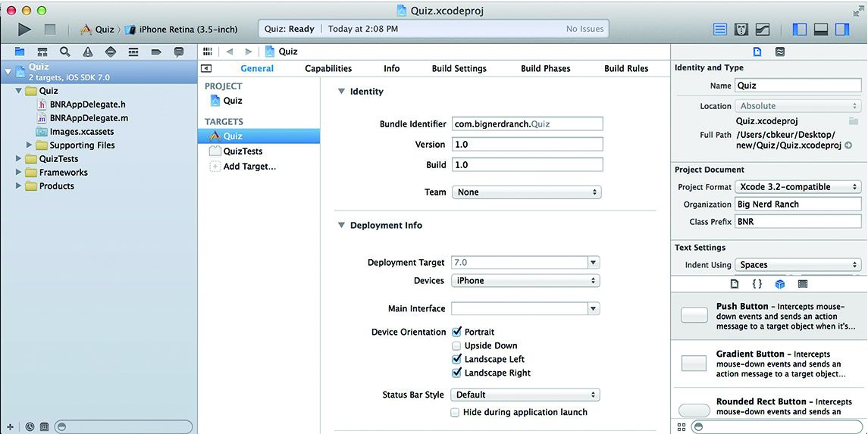This screenshot has height=434, width=868.
Task: Toggle Portrait orientation checkbox
Action: point(456,332)
